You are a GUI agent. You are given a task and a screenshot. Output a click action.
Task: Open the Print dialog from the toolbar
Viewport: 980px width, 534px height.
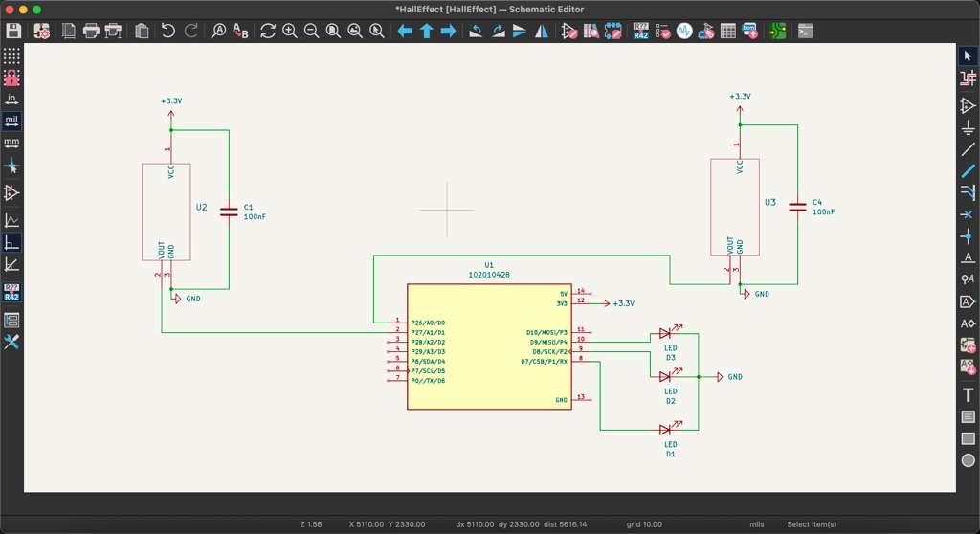tap(91, 32)
